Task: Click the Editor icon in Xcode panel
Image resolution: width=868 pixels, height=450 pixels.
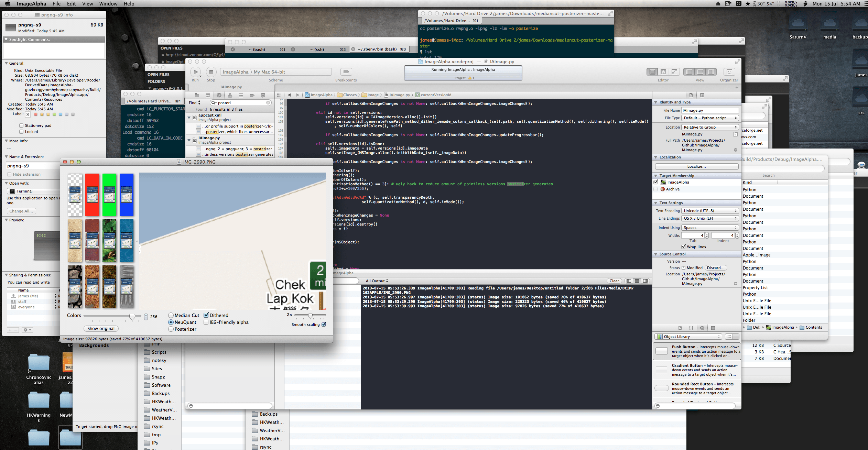Action: coord(665,72)
